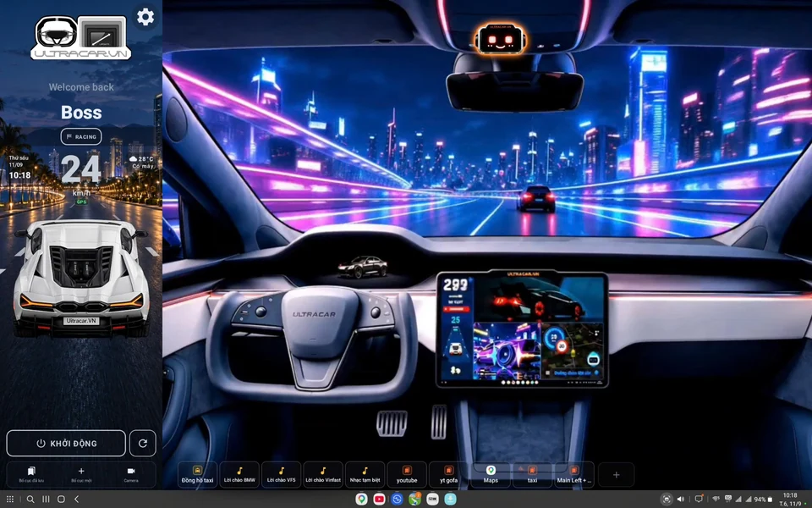
Task: Tap the 10:18 clock in left panel
Action: pos(19,175)
